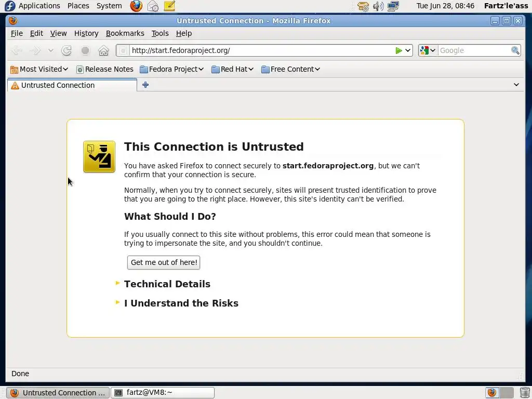This screenshot has height=399, width=532.
Task: Click the Done status bar text
Action: [20, 374]
